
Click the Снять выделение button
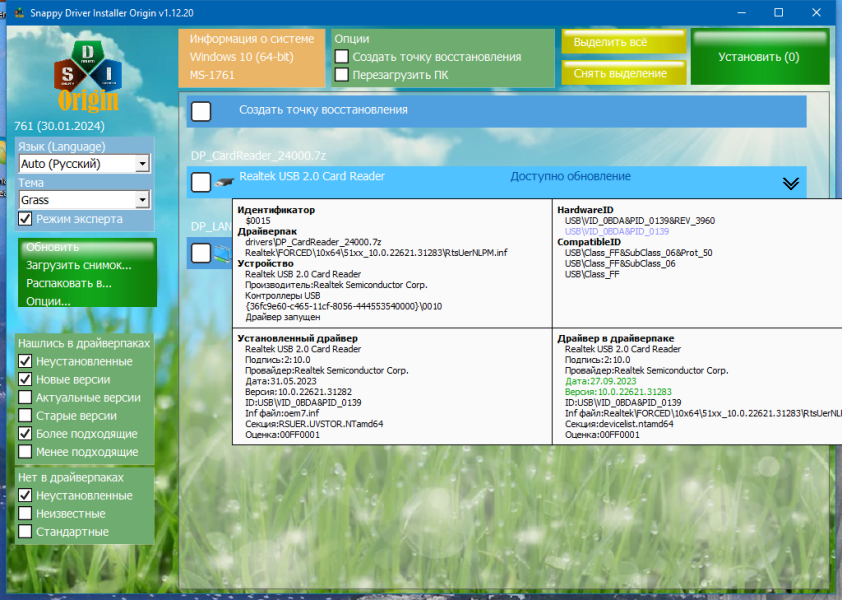(x=624, y=73)
